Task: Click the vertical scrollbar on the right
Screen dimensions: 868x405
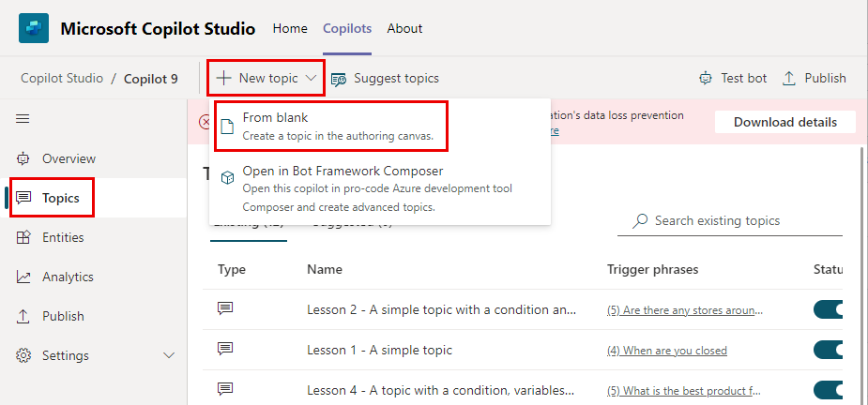Action: (861, 276)
